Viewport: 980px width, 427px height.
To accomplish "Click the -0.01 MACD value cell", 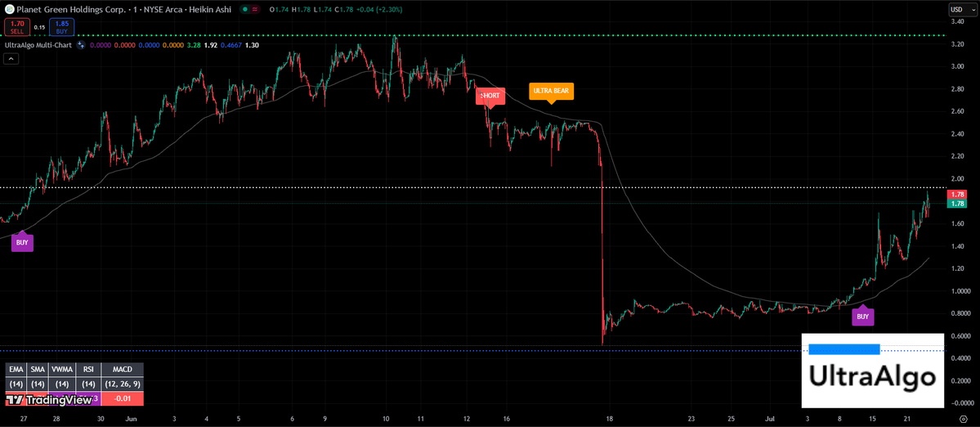I will coord(123,399).
